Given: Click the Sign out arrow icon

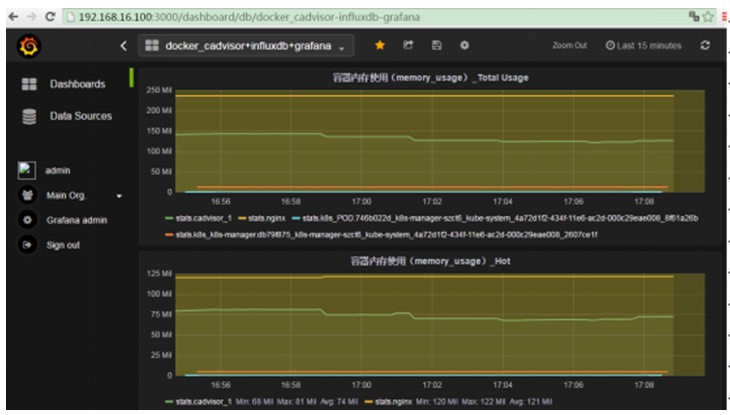Looking at the screenshot, I should point(27,245).
